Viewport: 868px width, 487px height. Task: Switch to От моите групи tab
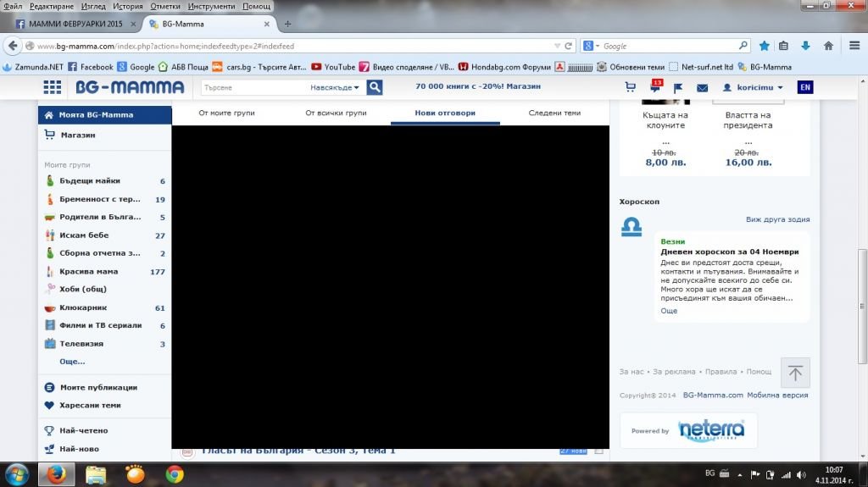[226, 113]
